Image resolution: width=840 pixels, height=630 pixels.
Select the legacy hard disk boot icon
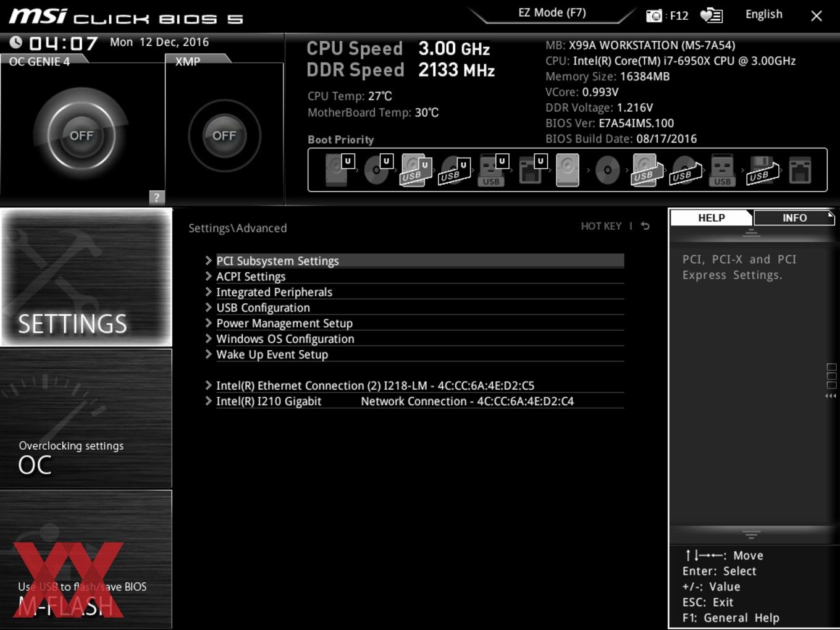point(568,170)
